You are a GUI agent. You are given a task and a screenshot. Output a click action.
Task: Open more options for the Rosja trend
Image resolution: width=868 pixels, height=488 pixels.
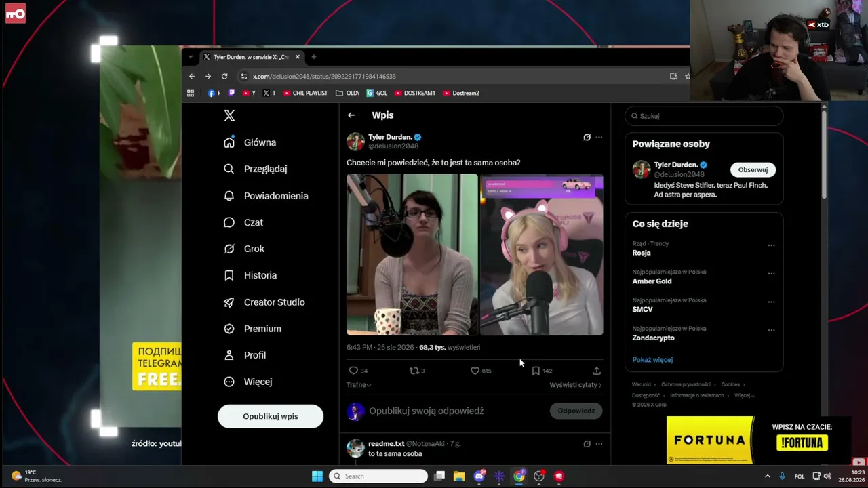pyautogui.click(x=771, y=245)
